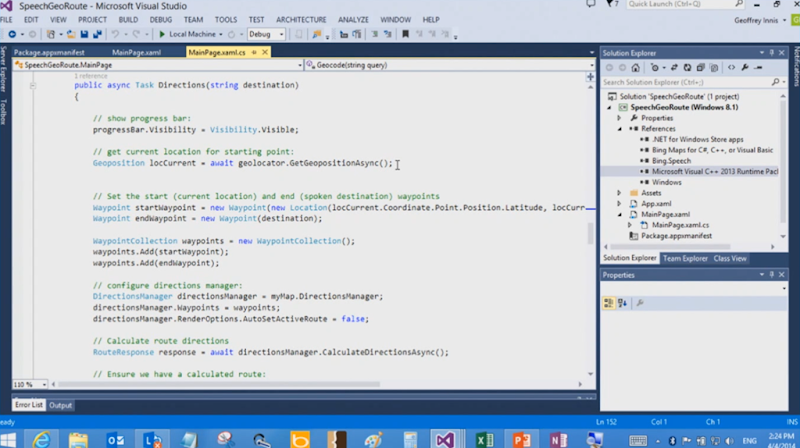The width and height of the screenshot is (800, 448).
Task: Click the Save All icon
Action: pos(97,34)
